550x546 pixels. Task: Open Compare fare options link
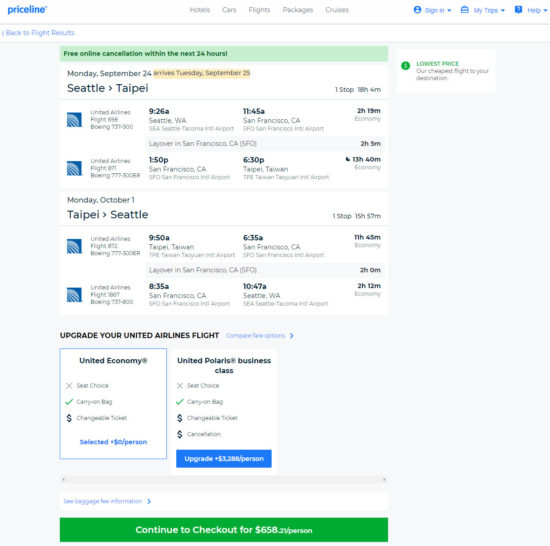coord(255,336)
